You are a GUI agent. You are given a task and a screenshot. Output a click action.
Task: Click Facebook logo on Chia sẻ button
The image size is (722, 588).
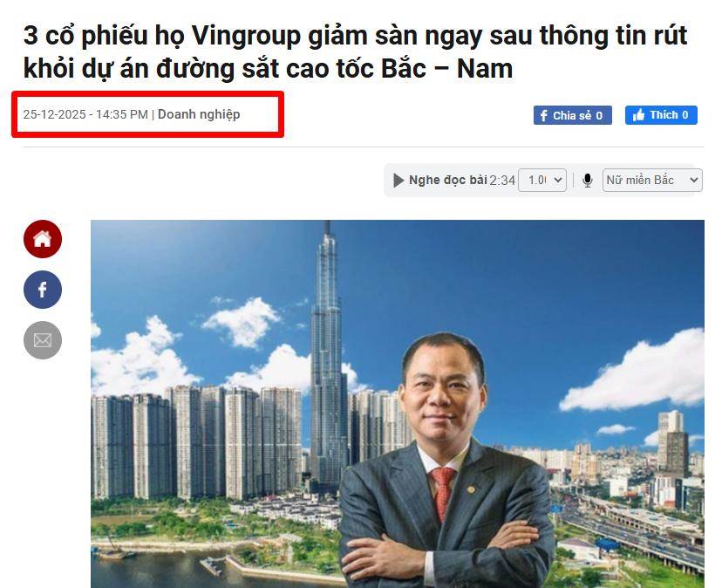tap(543, 116)
